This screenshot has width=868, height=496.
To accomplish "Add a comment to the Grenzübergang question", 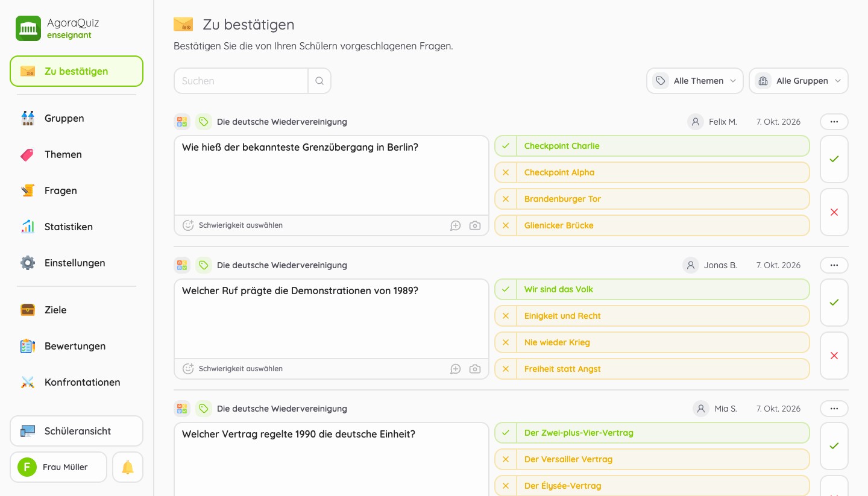I will point(456,225).
